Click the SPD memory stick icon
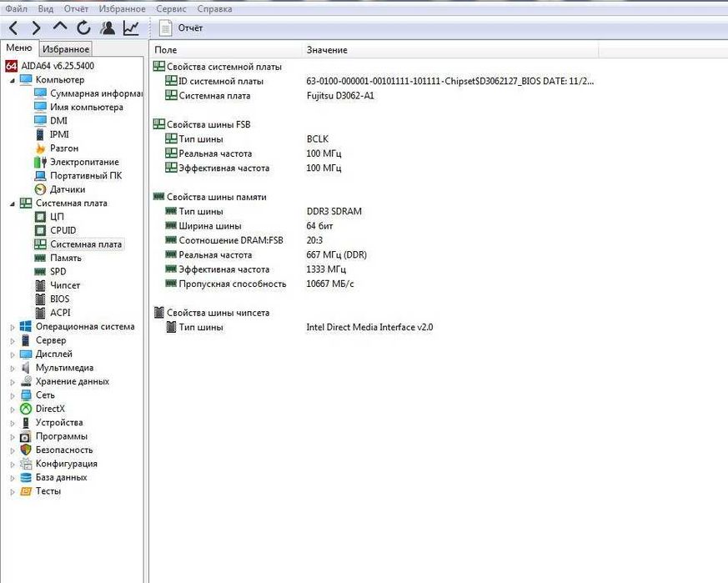Screen dimensions: 728x583 40,272
